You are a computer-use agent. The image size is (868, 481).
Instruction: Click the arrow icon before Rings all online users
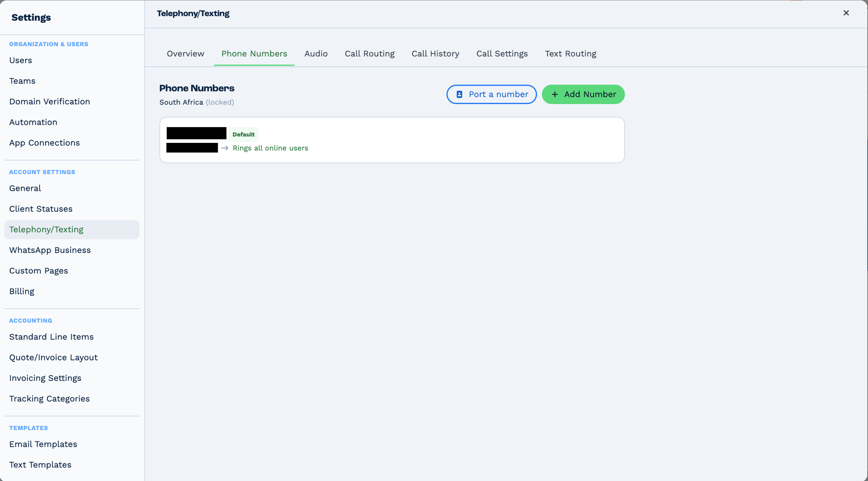tap(224, 148)
